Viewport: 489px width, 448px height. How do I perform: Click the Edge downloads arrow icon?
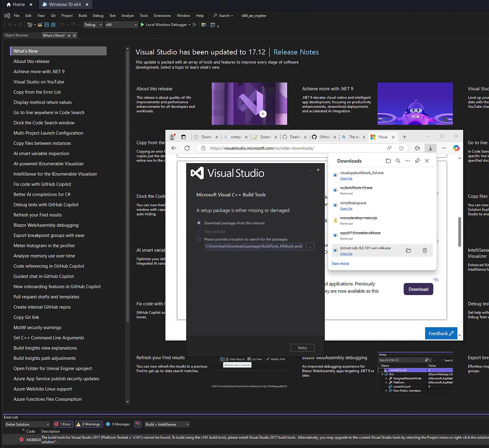click(430, 148)
